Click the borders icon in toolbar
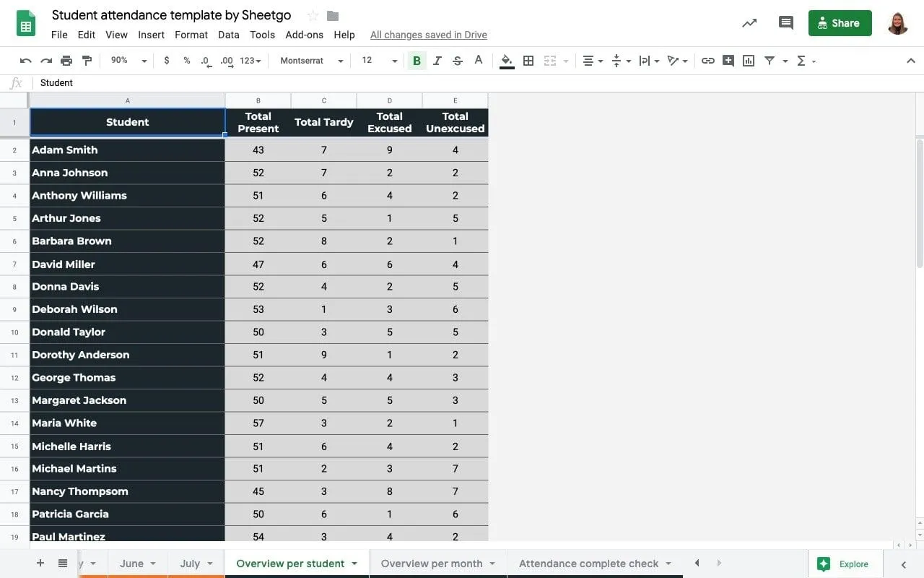Viewport: 924px width, 578px height. [x=528, y=61]
